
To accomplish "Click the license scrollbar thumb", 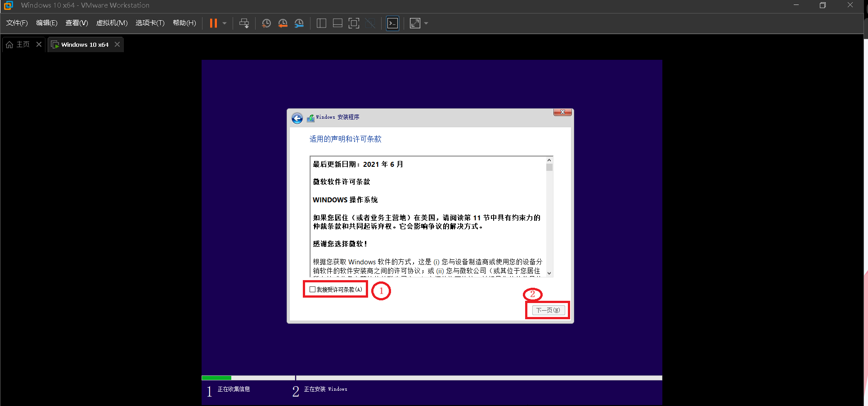I will pos(549,167).
